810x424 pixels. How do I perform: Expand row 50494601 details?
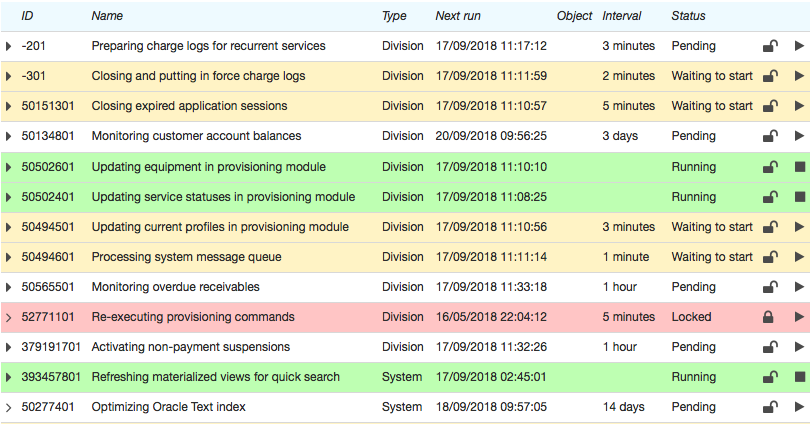coord(8,257)
